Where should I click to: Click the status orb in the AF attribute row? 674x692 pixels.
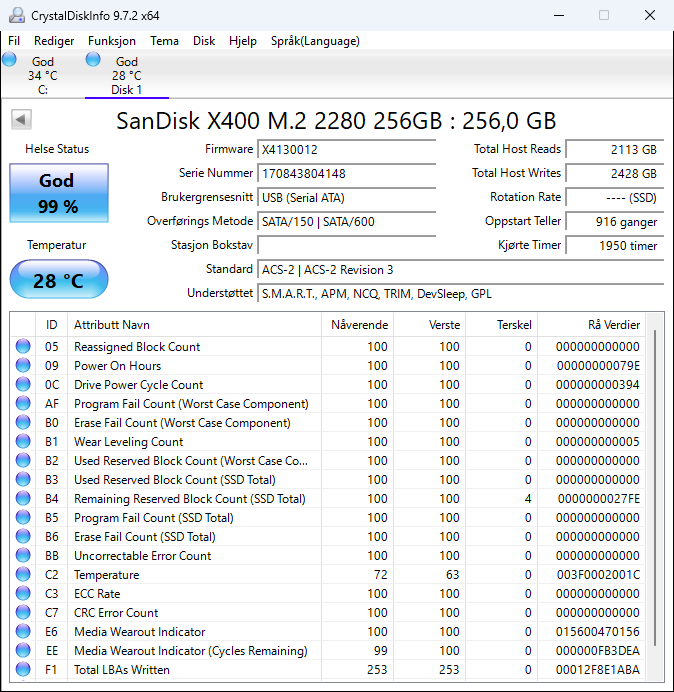tap(23, 403)
